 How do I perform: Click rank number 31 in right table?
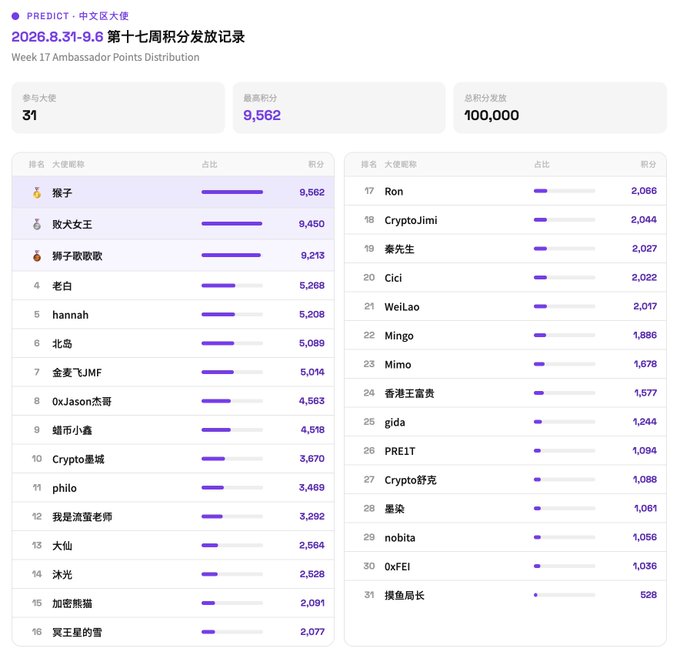(x=369, y=595)
